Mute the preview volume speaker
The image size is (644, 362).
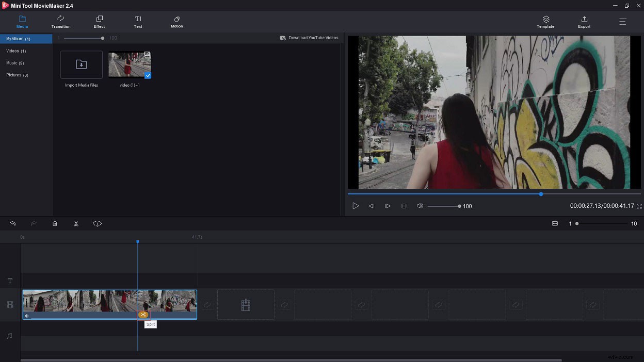tap(420, 206)
